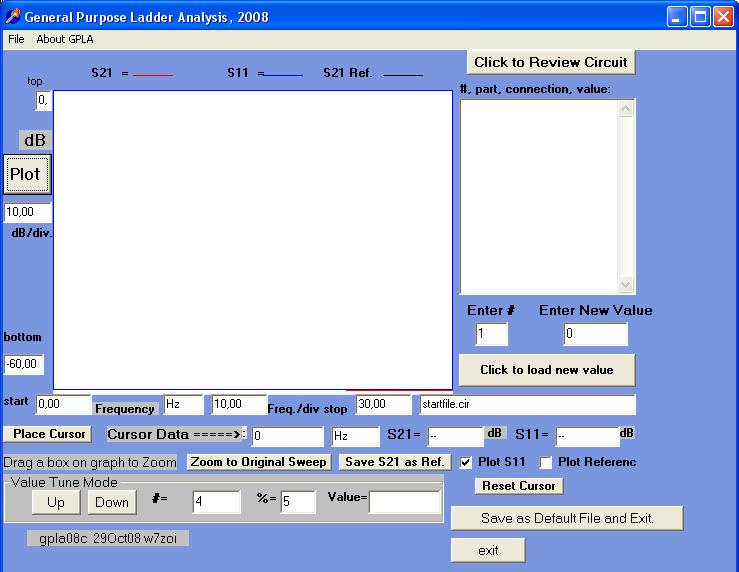The width and height of the screenshot is (739, 572).
Task: Toggle the Plot S11 checkbox
Action: [466, 462]
